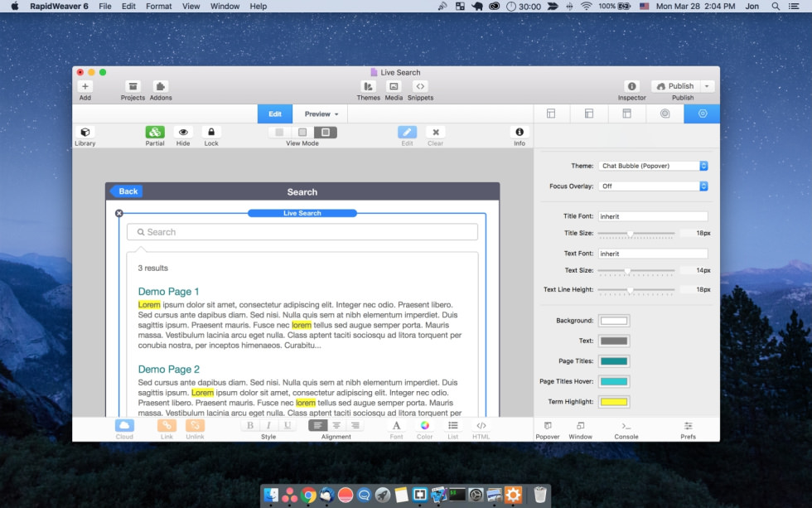Click the Search field in Live Search
Screen dimensions: 812x508
click(302, 232)
